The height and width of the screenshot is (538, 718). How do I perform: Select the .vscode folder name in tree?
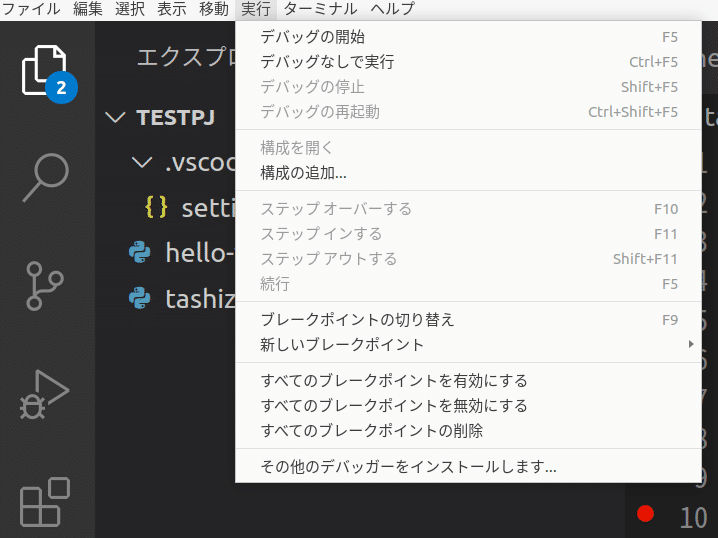pyautogui.click(x=200, y=162)
